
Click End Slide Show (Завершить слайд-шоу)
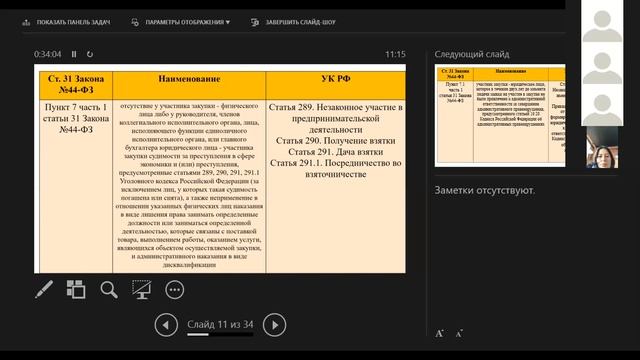click(293, 22)
